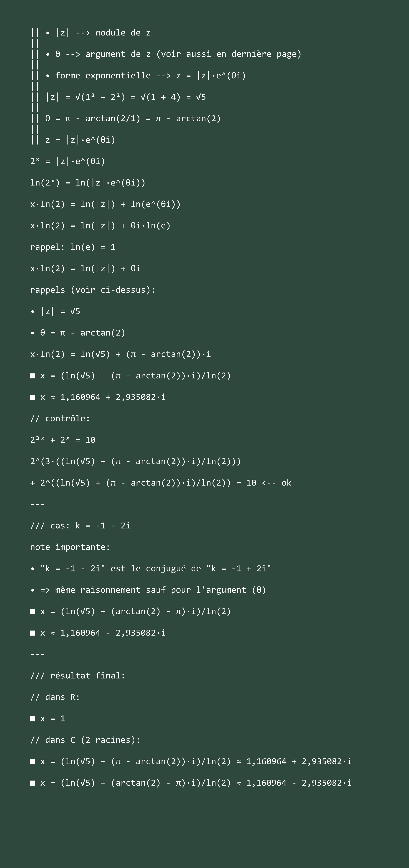Click the 'note importante:' line
Image resolution: width=409 pixels, height=868 pixels.
[x=70, y=547]
